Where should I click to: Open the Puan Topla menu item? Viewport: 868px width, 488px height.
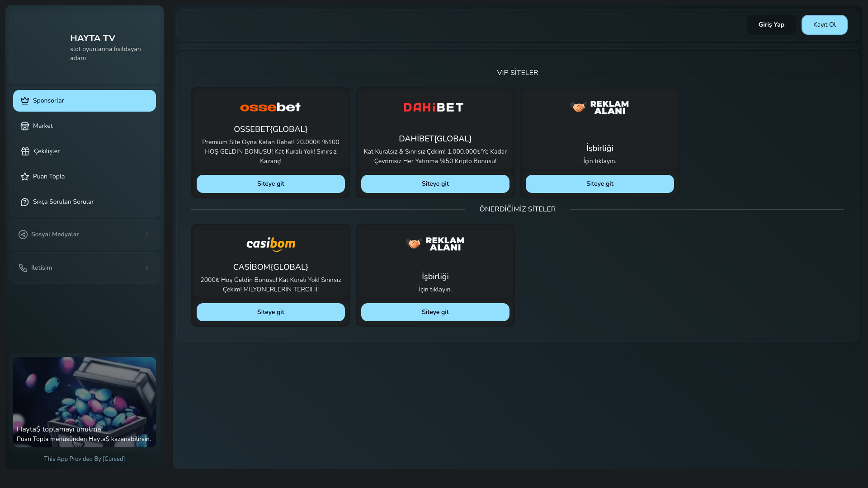click(85, 177)
